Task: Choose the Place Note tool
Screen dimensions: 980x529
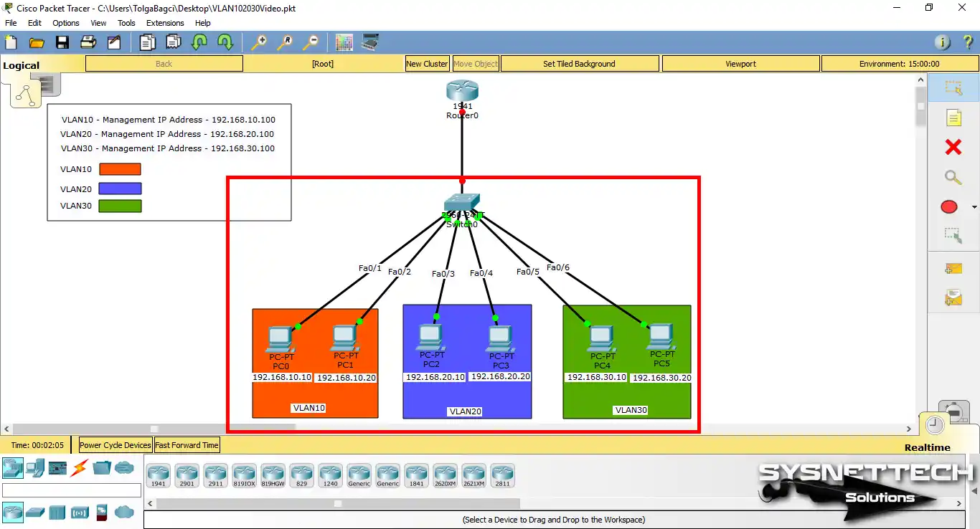Action: coord(953,118)
